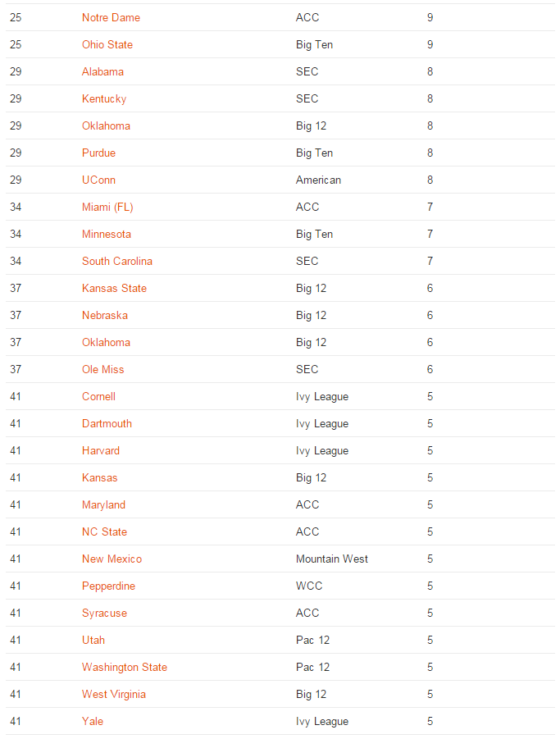The image size is (560, 739).
Task: Select the Miami (FL) link
Action: pos(107,207)
